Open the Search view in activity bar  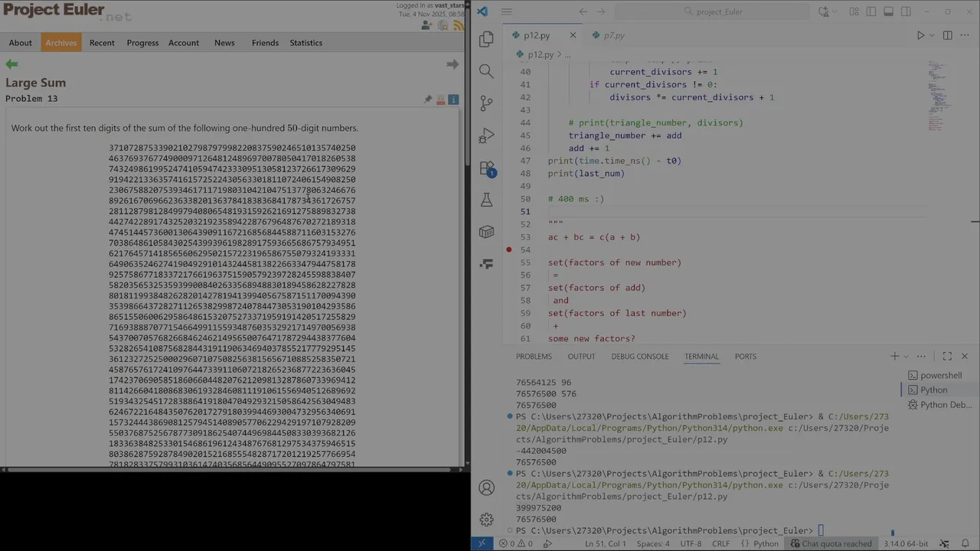[486, 71]
